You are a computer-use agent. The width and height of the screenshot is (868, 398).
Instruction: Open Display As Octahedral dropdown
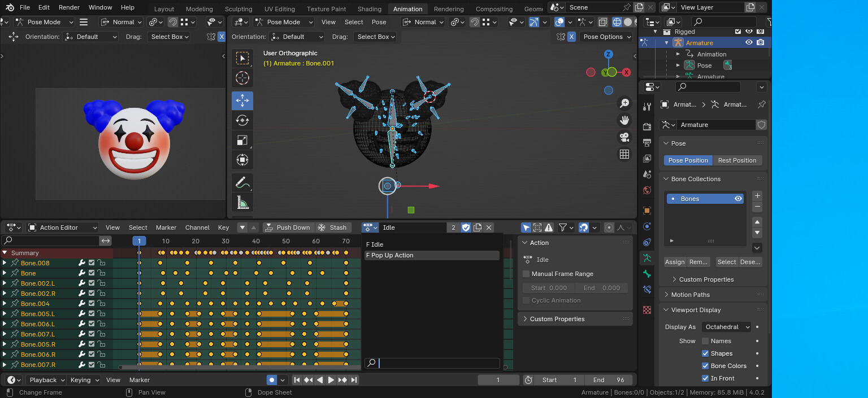(x=727, y=327)
